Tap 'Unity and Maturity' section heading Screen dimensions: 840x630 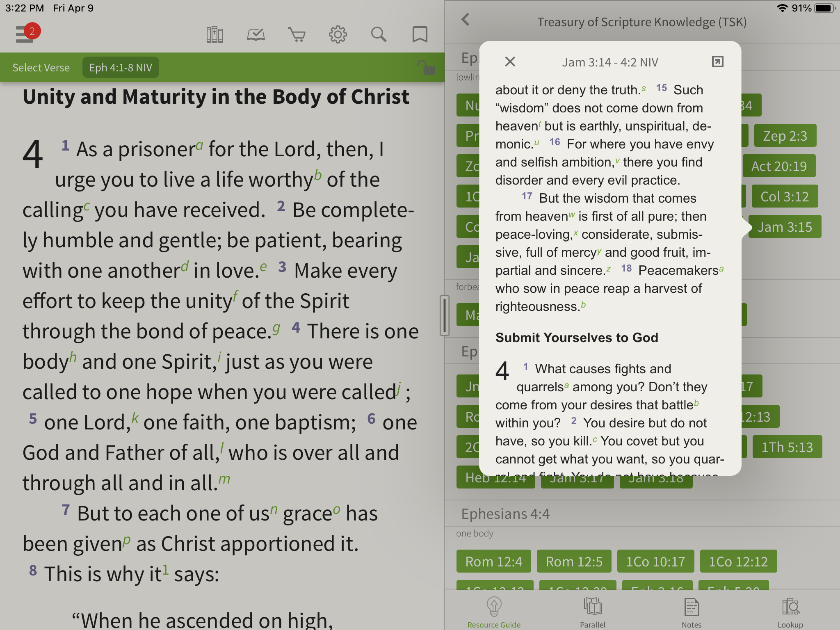coord(216,97)
